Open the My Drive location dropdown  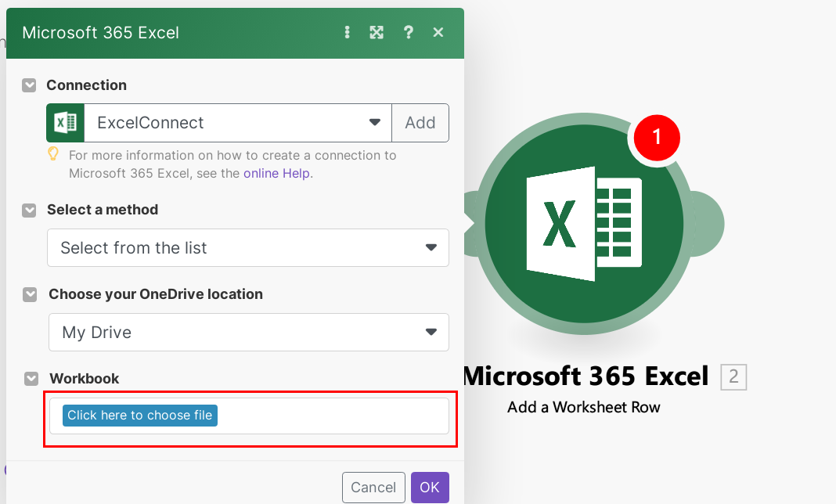coord(248,333)
